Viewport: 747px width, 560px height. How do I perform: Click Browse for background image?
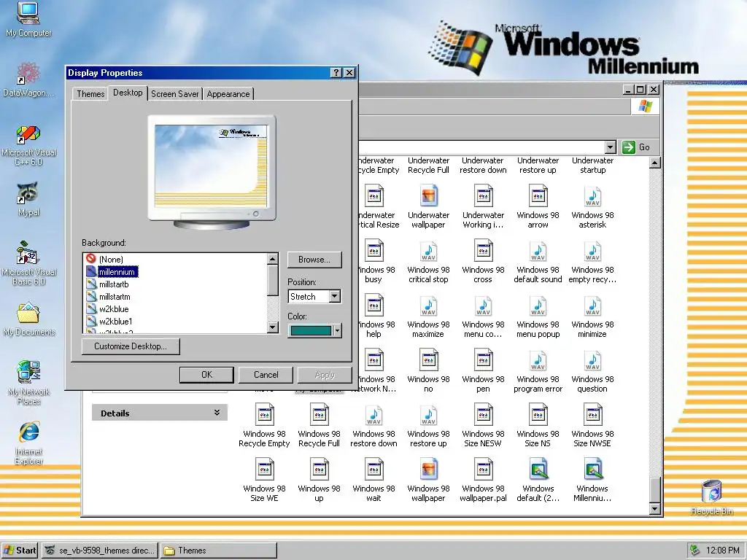[314, 260]
